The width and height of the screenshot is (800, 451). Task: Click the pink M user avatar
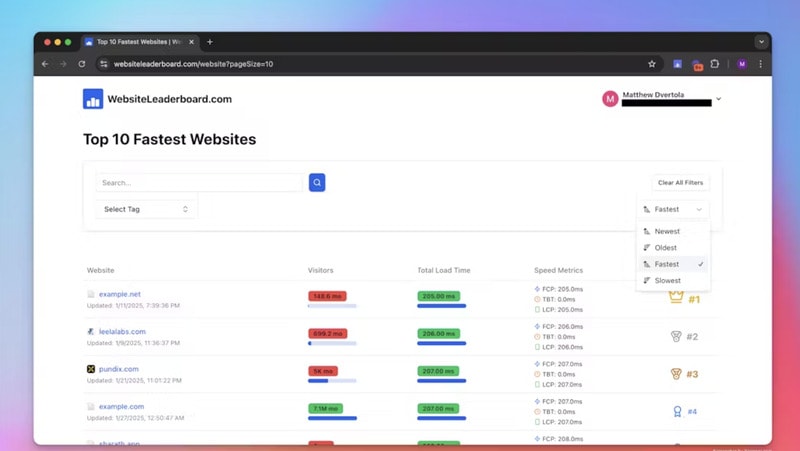pos(610,99)
